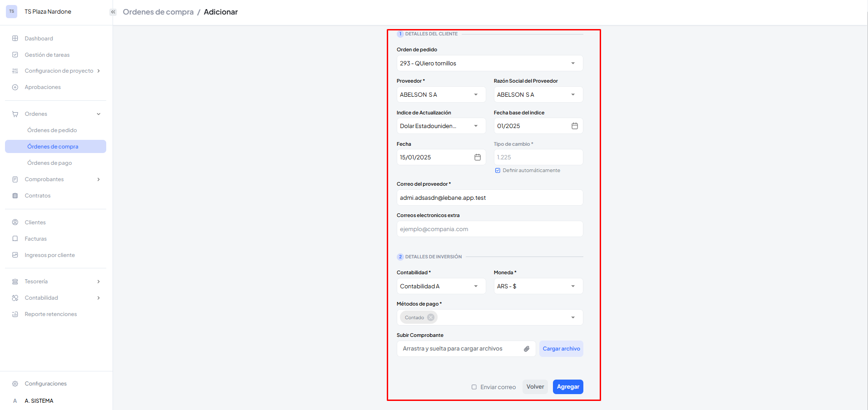Open the Contratos menu item
Image resolution: width=868 pixels, height=410 pixels.
pyautogui.click(x=38, y=196)
